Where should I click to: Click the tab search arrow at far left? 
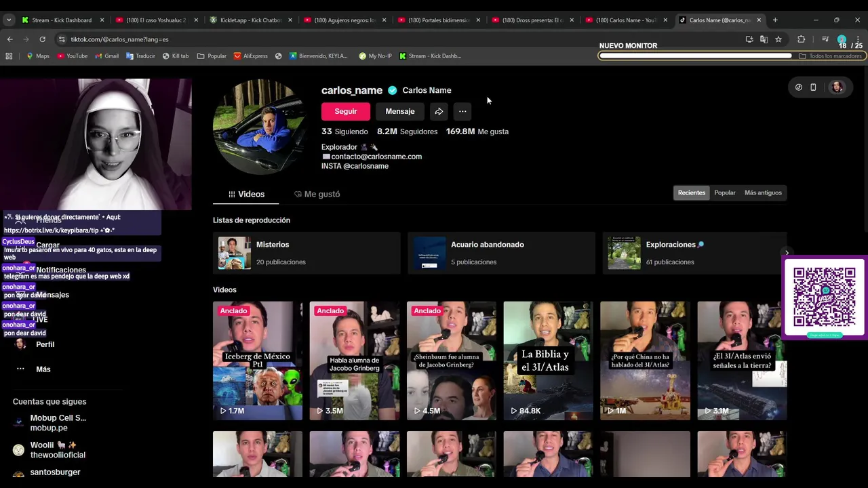point(9,20)
